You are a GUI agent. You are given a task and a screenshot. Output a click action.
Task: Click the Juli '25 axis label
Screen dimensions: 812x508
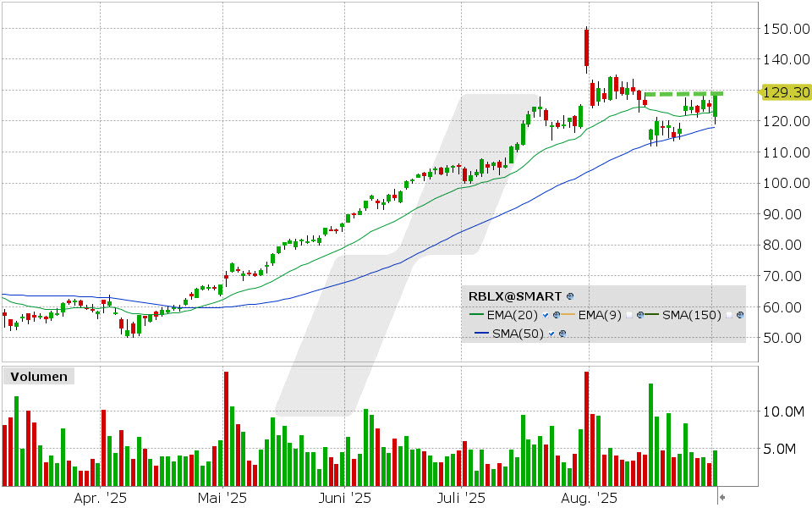tap(462, 499)
